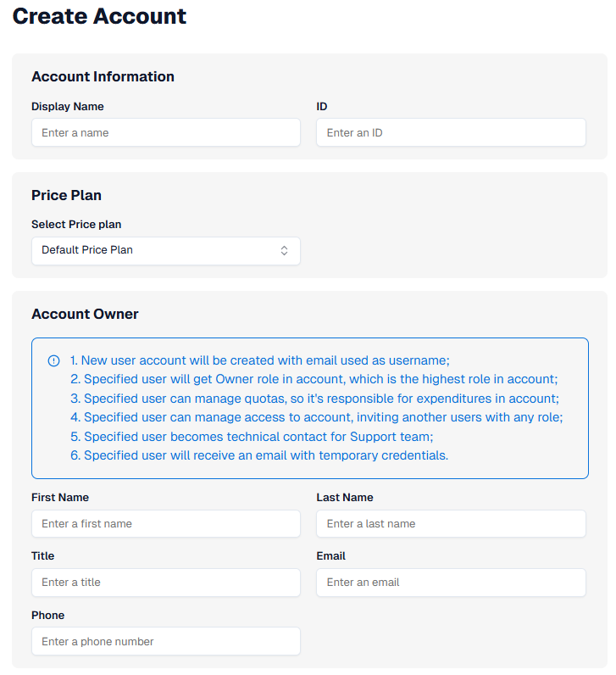The width and height of the screenshot is (616, 675).
Task: Click the Last Name input field
Action: [x=451, y=523]
